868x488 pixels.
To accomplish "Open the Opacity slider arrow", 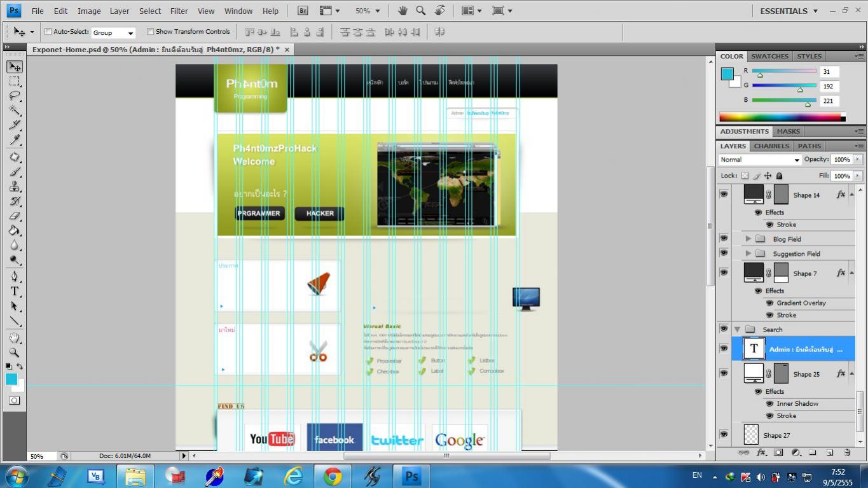I will click(858, 160).
